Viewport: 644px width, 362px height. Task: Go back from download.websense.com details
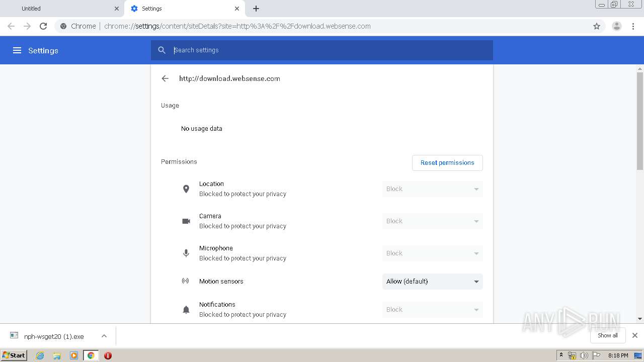click(x=165, y=78)
